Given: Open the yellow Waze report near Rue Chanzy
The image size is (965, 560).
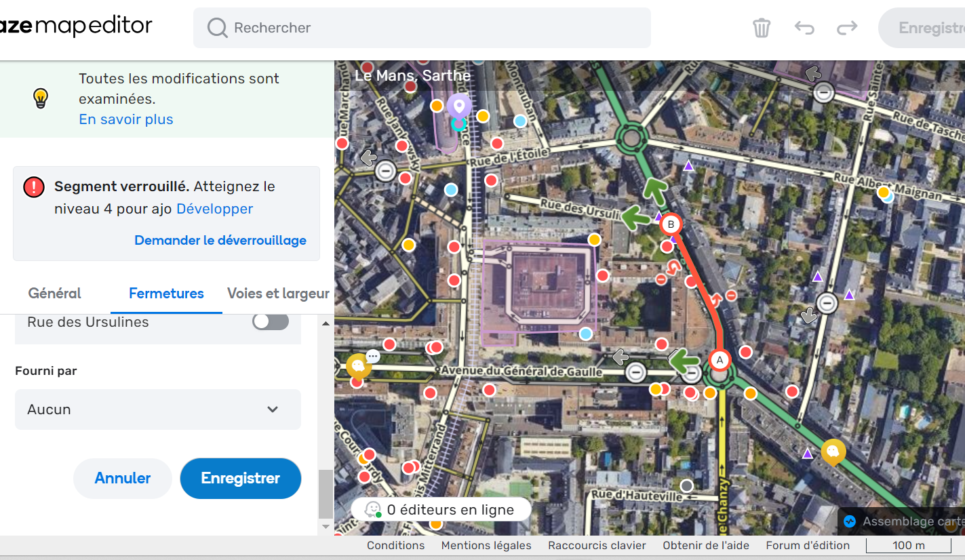Looking at the screenshot, I should point(833,452).
